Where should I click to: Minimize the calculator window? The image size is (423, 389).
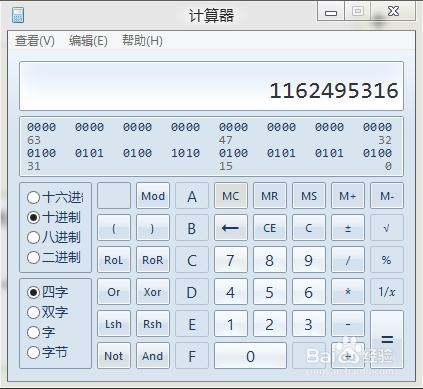point(331,12)
